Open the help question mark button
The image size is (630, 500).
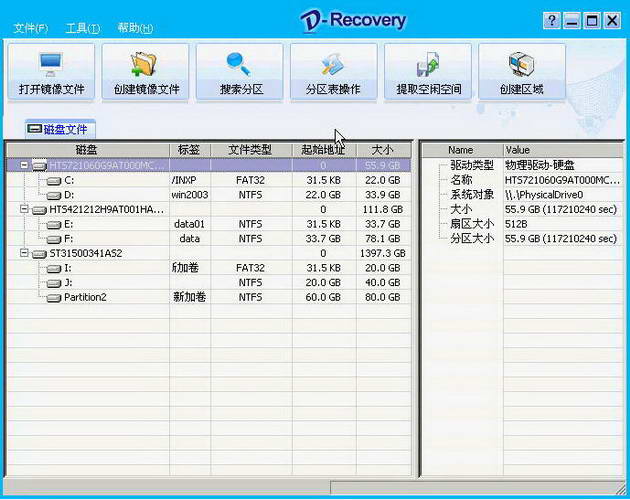552,20
